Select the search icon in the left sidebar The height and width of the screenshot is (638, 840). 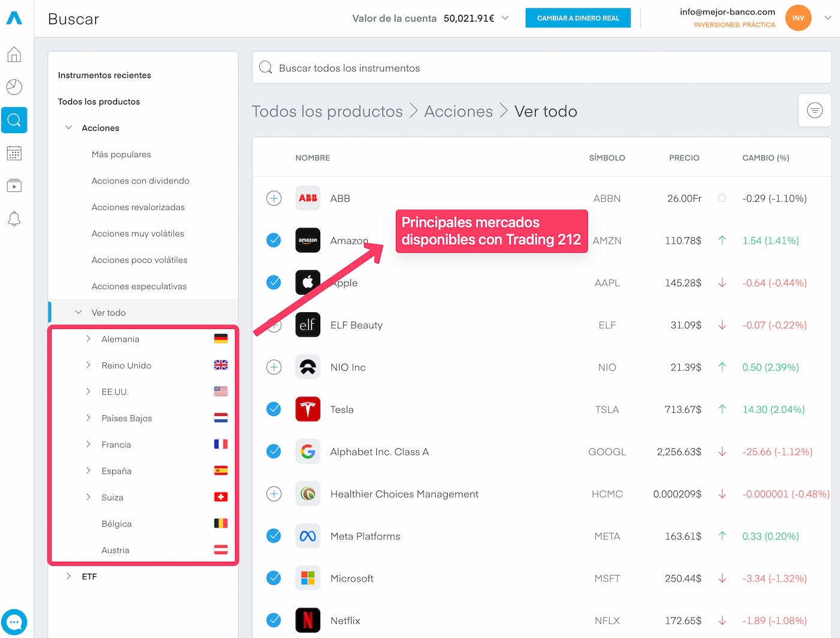(14, 120)
